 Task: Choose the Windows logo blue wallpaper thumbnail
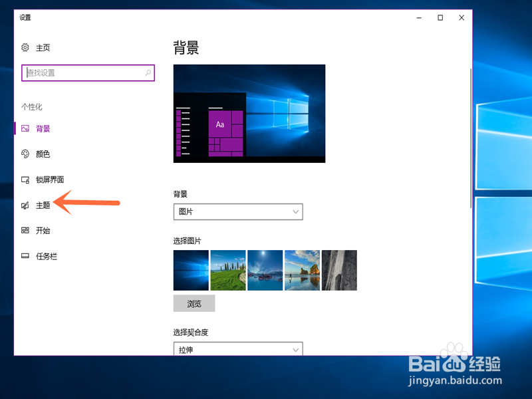pyautogui.click(x=191, y=270)
